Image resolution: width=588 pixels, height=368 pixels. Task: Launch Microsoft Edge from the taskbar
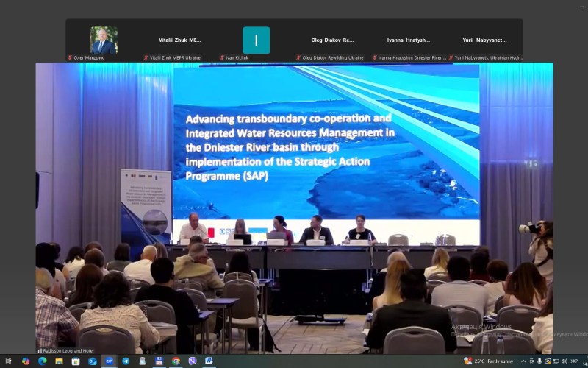[43, 361]
